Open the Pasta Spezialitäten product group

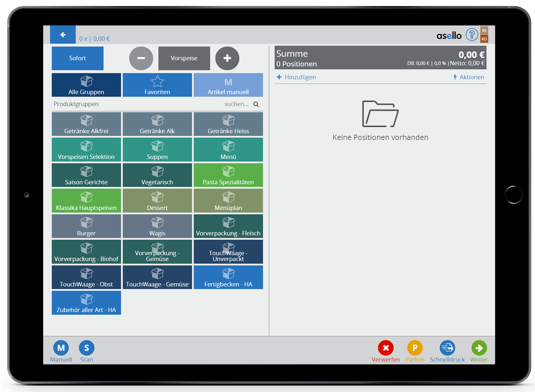(x=228, y=175)
